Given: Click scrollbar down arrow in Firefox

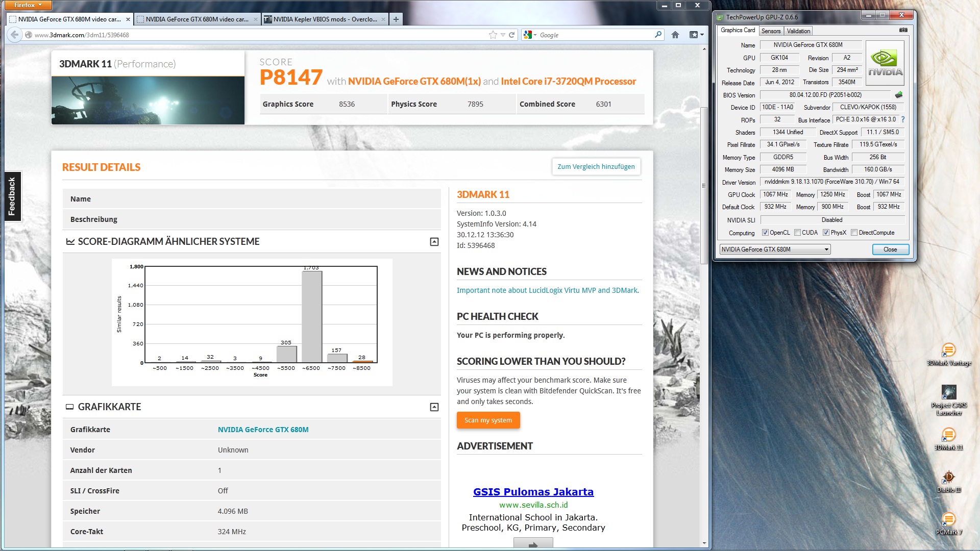Looking at the screenshot, I should (x=704, y=543).
